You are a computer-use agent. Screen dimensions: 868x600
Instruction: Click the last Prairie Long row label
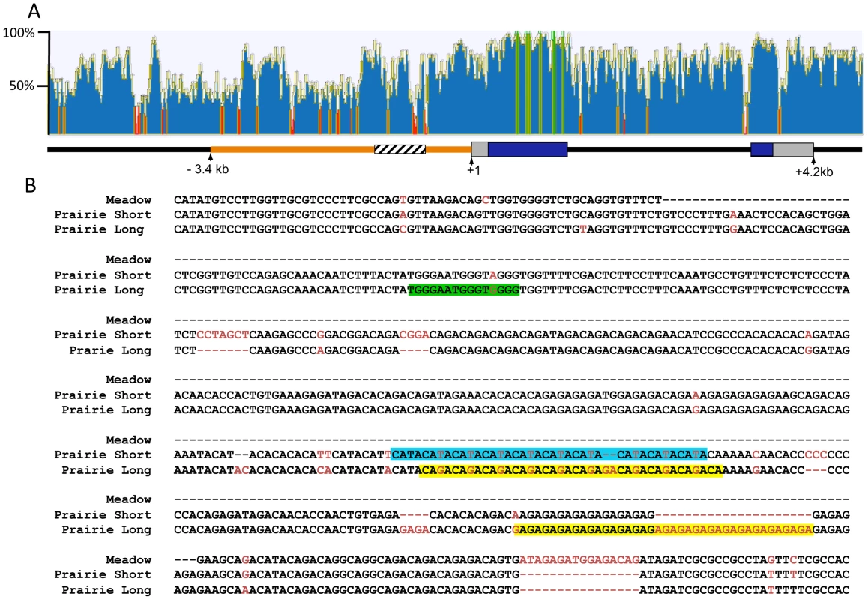[x=106, y=590]
